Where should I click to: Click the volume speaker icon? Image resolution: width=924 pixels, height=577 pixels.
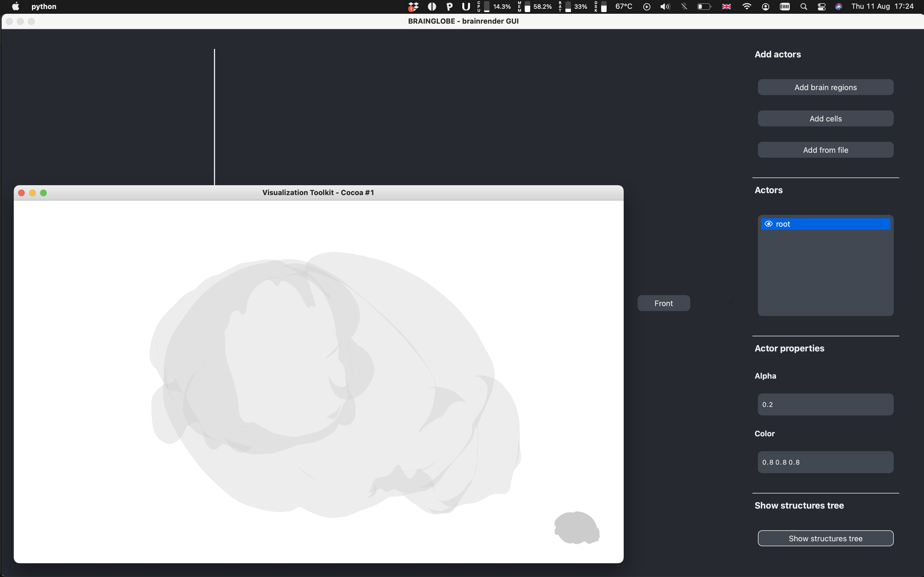point(665,7)
